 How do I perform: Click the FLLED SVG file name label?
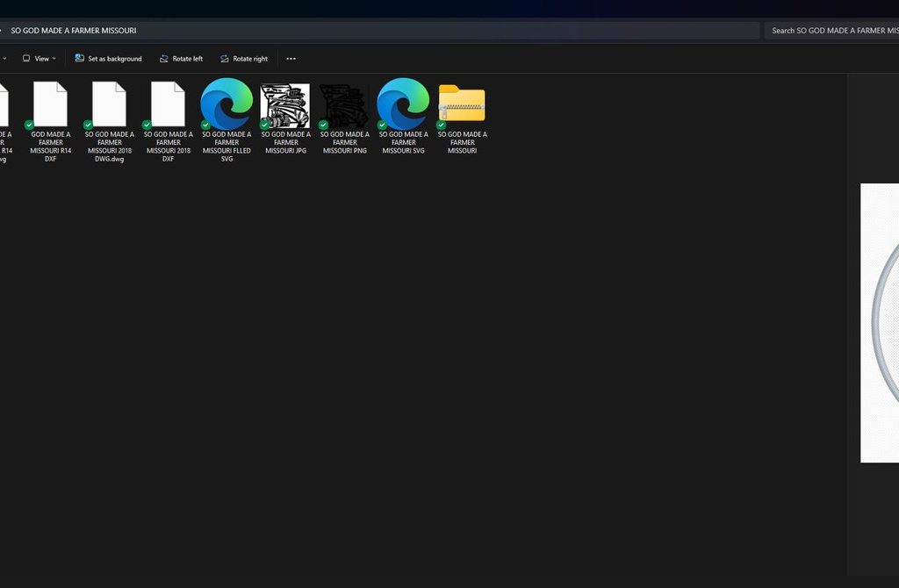[227, 147]
